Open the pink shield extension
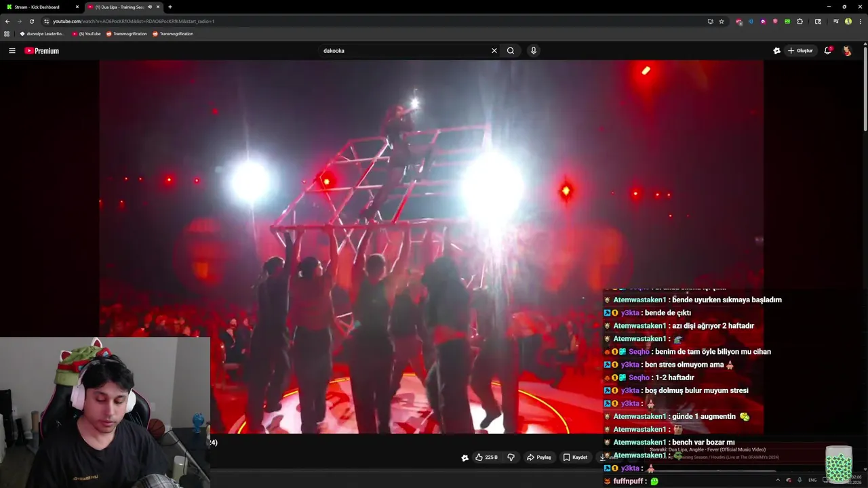Screen dimensions: 868x488 775,21
